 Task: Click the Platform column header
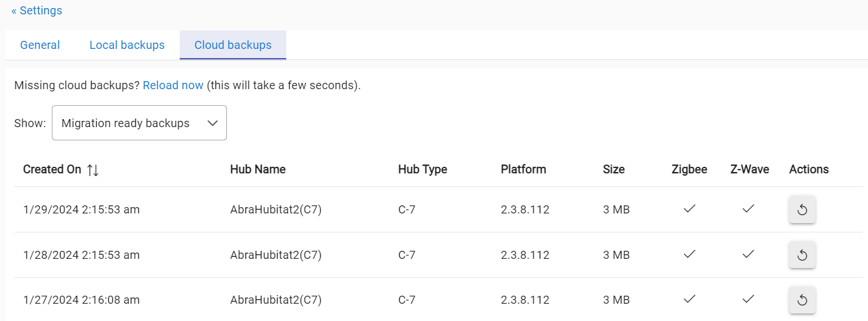pos(523,169)
